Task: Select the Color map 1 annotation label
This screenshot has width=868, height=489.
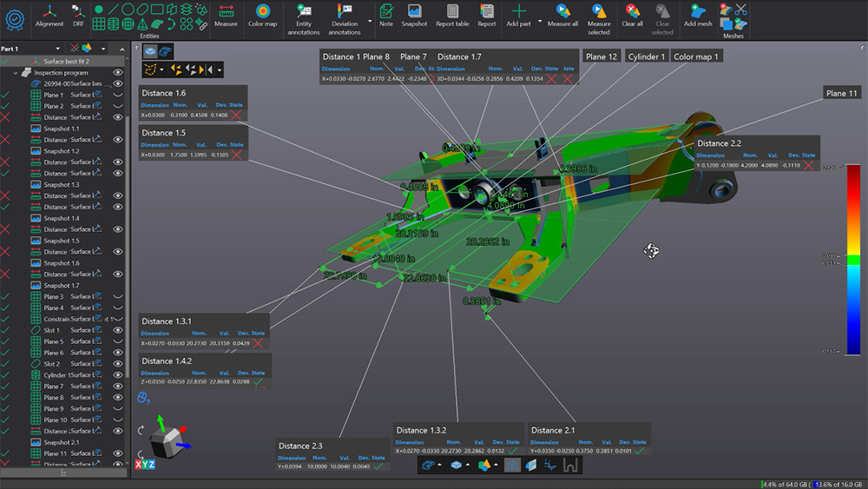Action: [x=696, y=56]
